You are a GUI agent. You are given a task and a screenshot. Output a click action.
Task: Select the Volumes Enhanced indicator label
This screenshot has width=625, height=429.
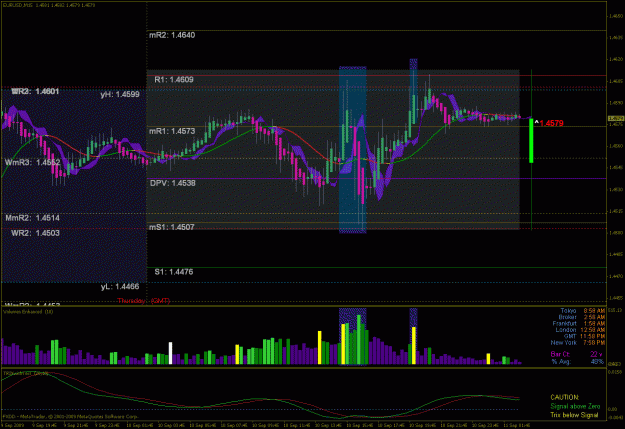(28, 312)
